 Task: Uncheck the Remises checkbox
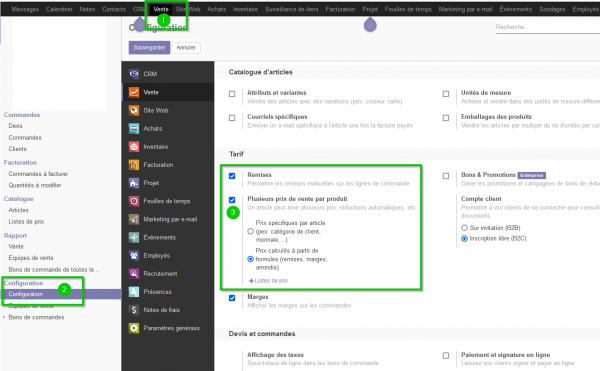pyautogui.click(x=232, y=176)
